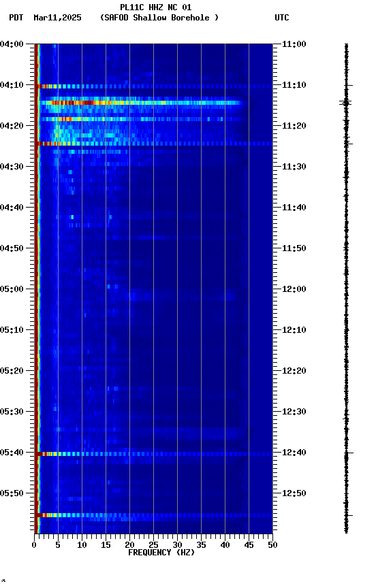Click the 04:40 PDT time label

pyautogui.click(x=12, y=208)
